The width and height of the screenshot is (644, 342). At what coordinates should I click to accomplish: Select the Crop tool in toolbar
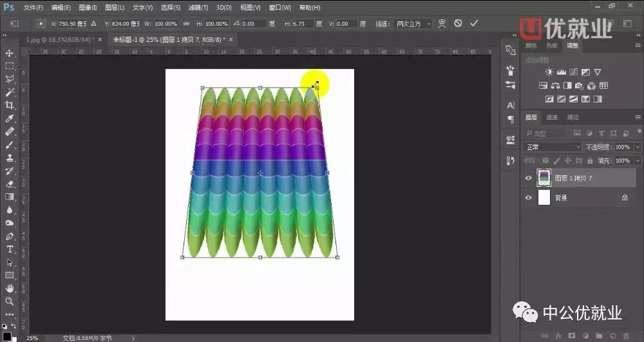pos(10,105)
